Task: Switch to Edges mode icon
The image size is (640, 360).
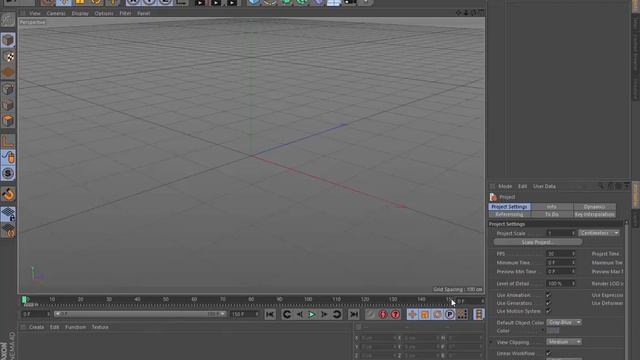Action: tap(8, 105)
